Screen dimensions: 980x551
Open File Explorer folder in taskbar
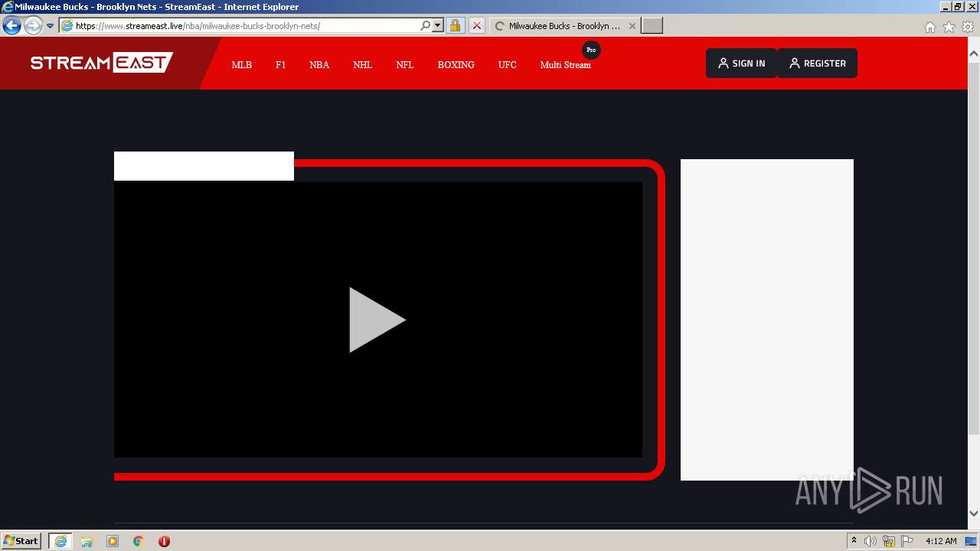[87, 541]
